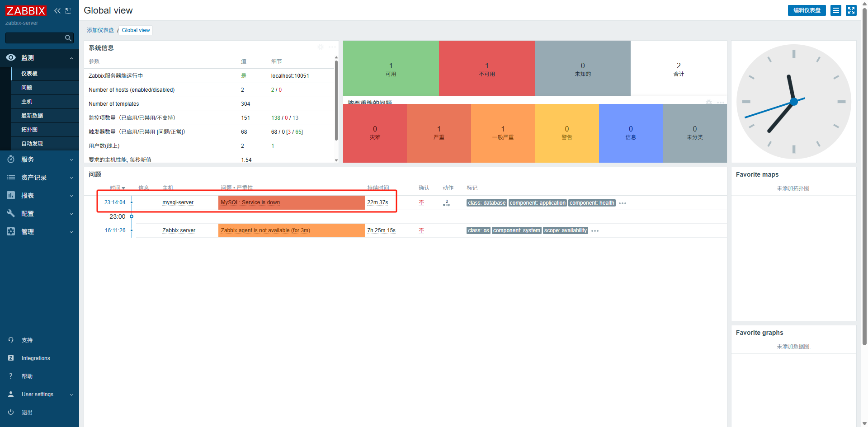Image resolution: width=868 pixels, height=427 pixels.
Task: Click the yellow 警告 severity tile
Action: [567, 133]
